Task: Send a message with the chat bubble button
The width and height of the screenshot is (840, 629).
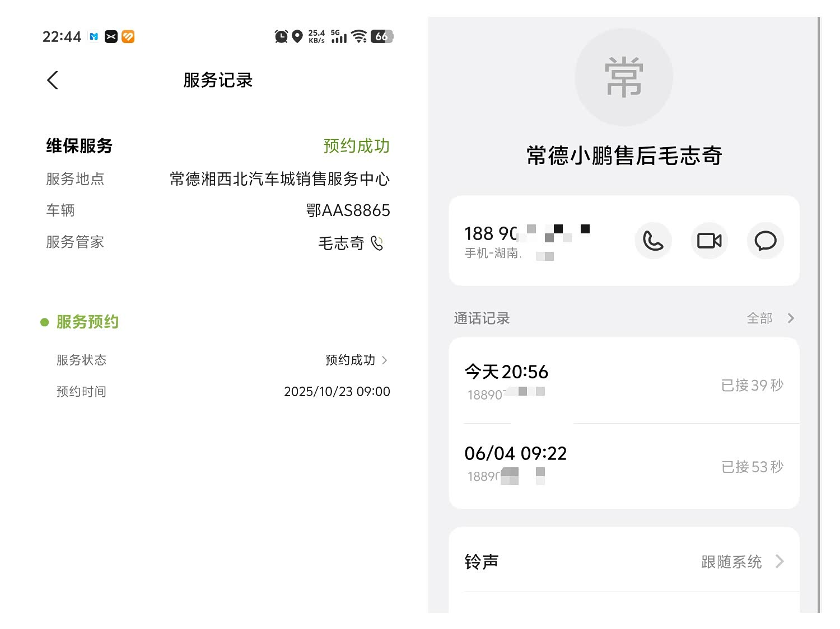Action: click(765, 241)
